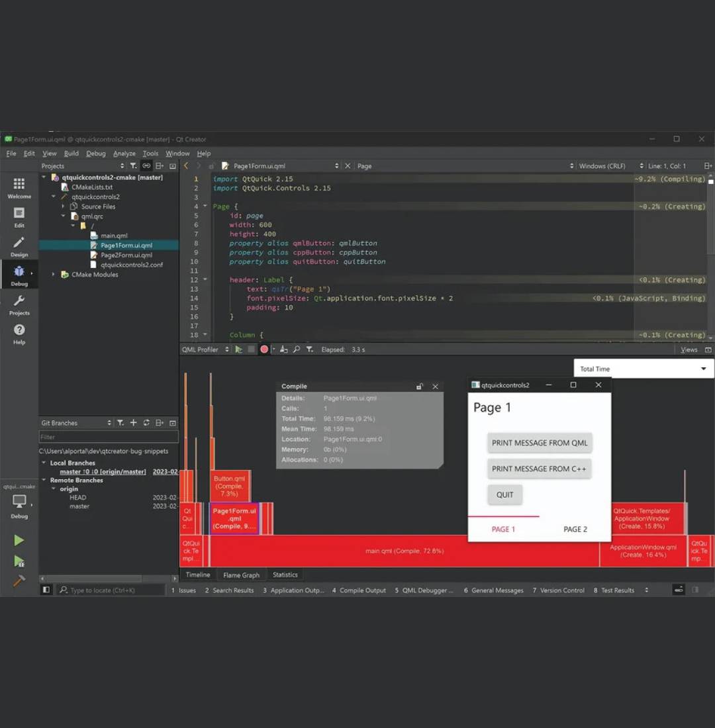Toggle the red profiler record button
This screenshot has width=715, height=728.
[x=264, y=349]
